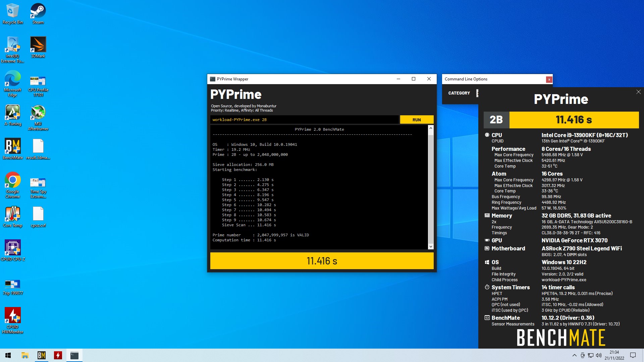644x362 pixels.
Task: Click the Motherboard section icon in BenchMate panel
Action: pyautogui.click(x=487, y=248)
